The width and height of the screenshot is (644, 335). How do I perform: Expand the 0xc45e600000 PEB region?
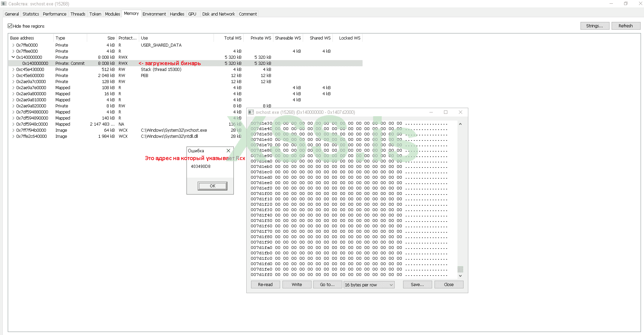pos(13,76)
